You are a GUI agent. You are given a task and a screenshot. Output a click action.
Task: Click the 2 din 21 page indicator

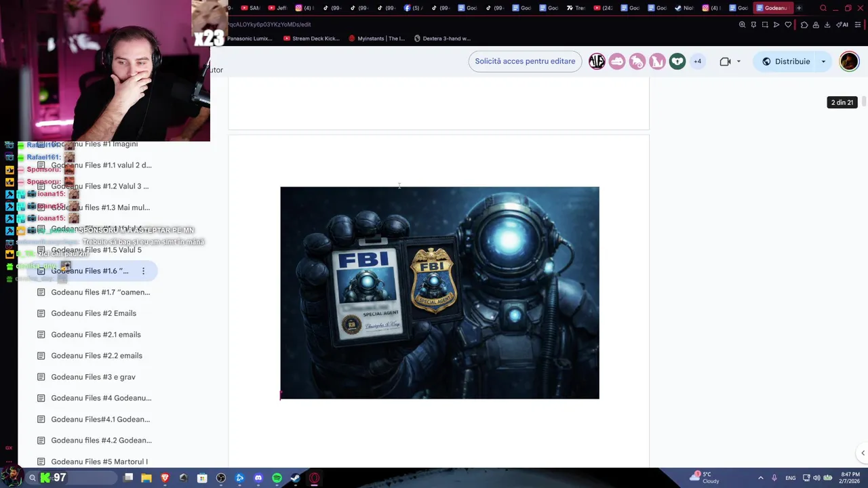pyautogui.click(x=842, y=102)
